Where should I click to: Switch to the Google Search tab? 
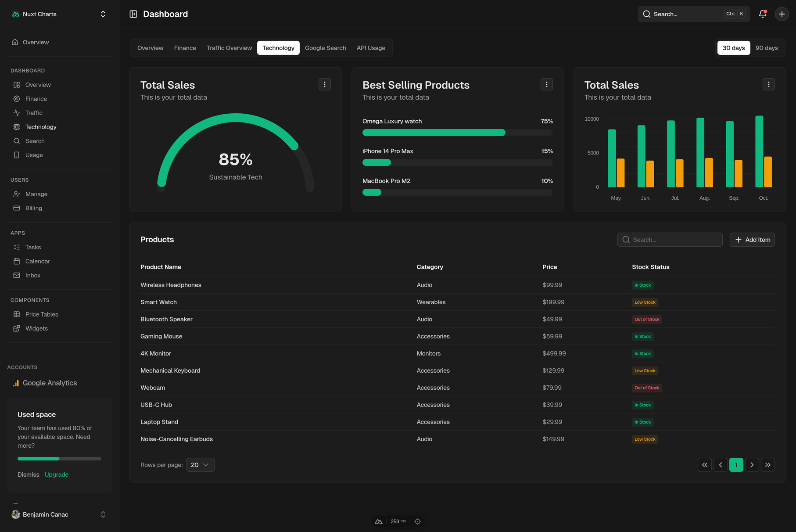[325, 48]
